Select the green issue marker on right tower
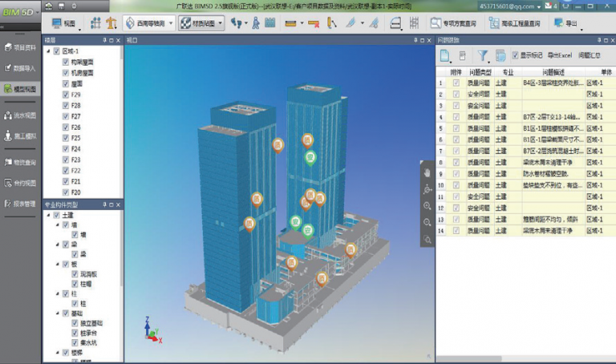Screen dimensions: 616x364 (309, 158)
